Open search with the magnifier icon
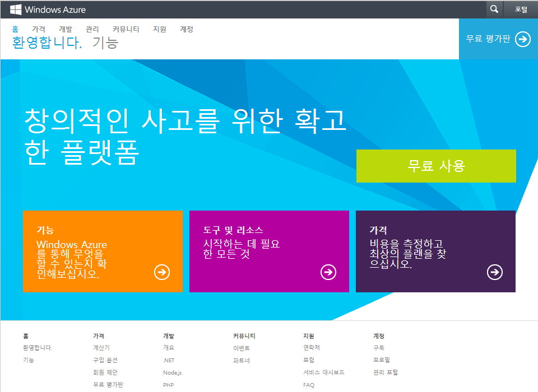 tap(494, 10)
